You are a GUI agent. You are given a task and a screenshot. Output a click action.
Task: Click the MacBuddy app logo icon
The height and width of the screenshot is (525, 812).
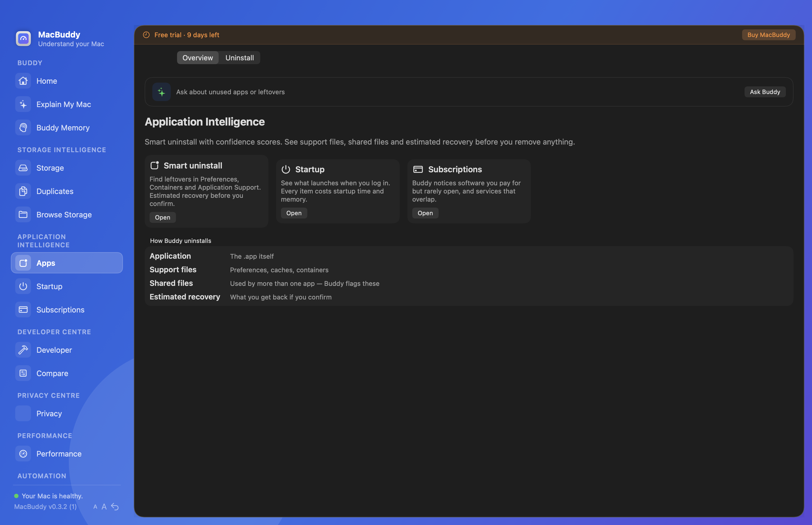(23, 39)
